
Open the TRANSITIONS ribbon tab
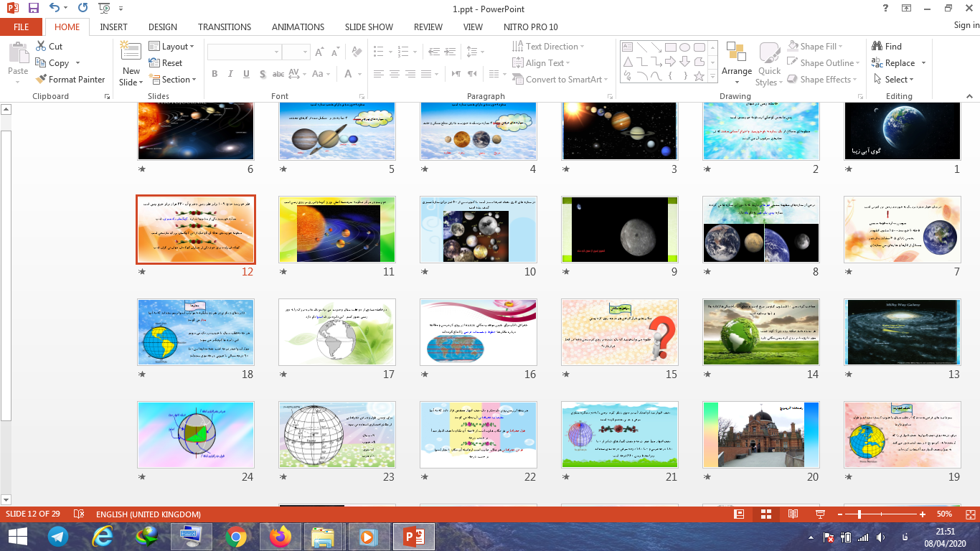(x=225, y=27)
